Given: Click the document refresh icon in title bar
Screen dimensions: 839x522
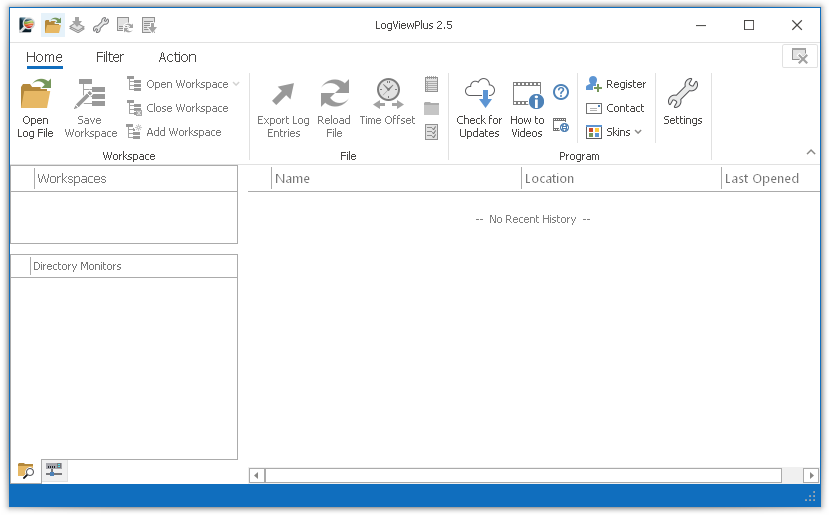Looking at the screenshot, I should 125,25.
